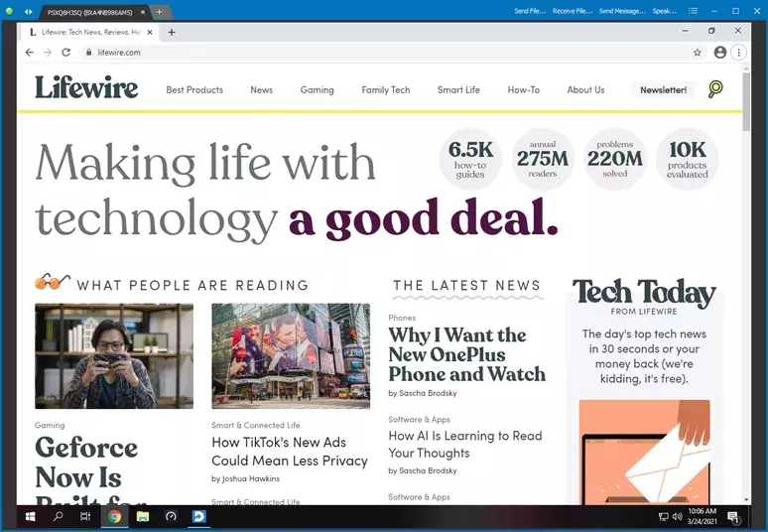Screen dimensions: 768x532
Task: Open the Chrome profile avatar
Action: [x=720, y=53]
